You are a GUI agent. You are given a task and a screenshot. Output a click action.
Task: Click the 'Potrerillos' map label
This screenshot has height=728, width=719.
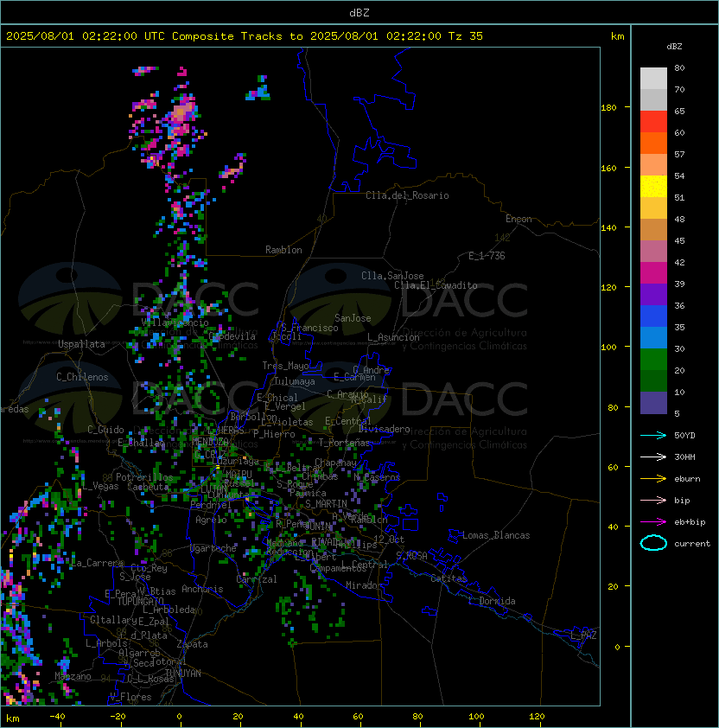tap(144, 477)
